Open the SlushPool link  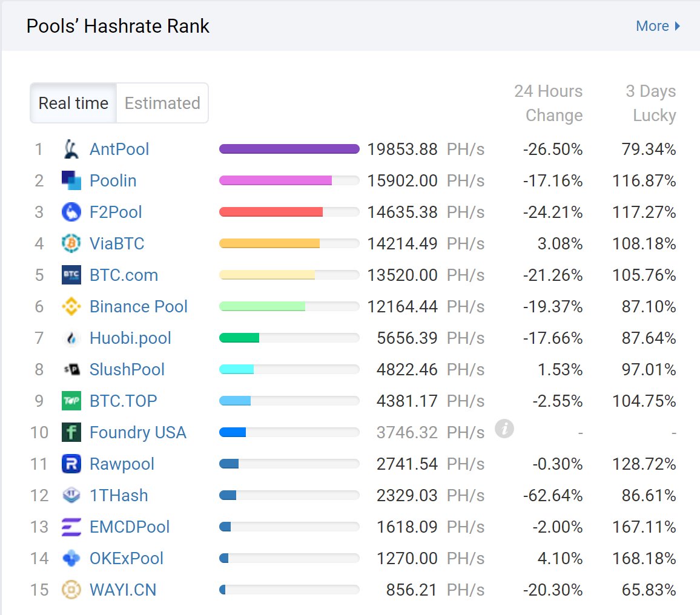tap(127, 369)
